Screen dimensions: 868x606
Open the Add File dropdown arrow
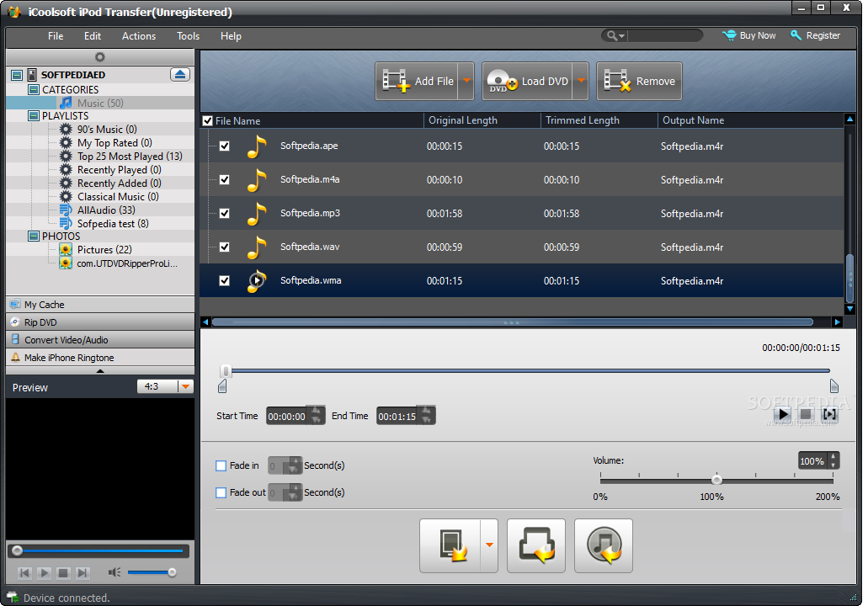click(x=466, y=81)
